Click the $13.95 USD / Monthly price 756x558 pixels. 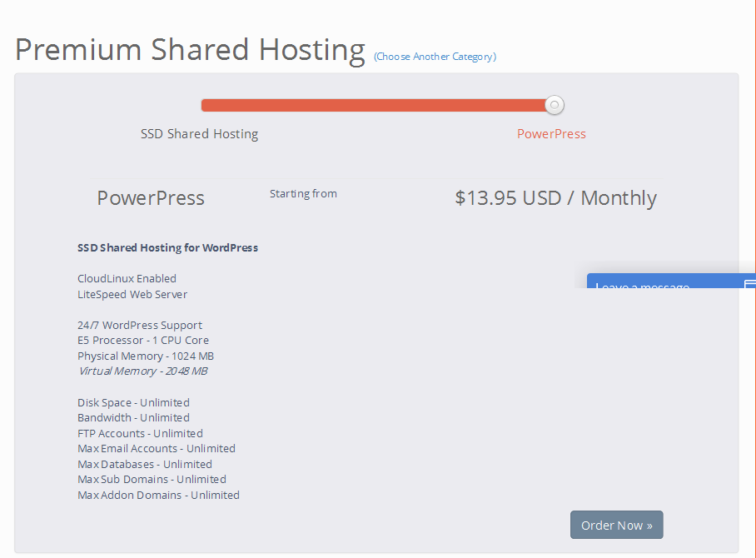click(555, 198)
